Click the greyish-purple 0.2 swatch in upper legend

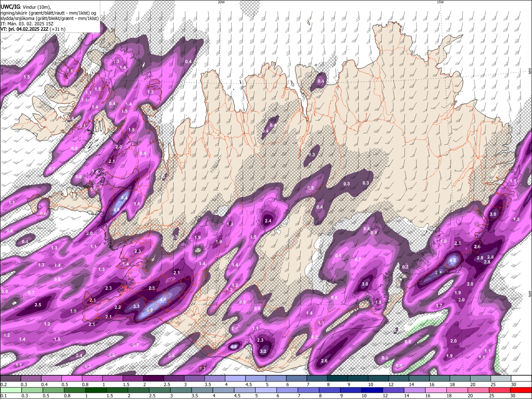pyautogui.click(x=10, y=379)
